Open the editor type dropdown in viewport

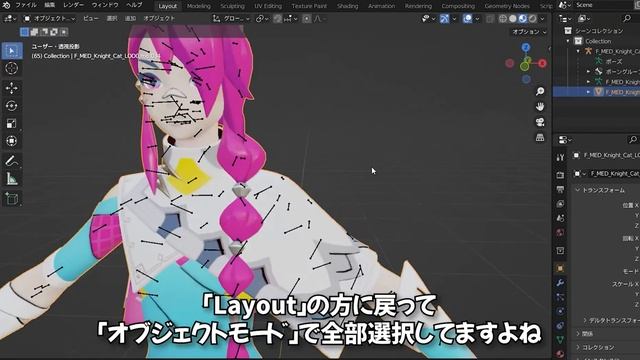(x=9, y=19)
